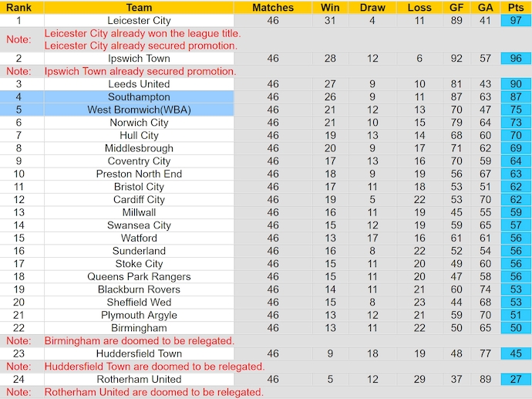This screenshot has height=399, width=532.
Task: Click the Team column header
Action: pos(139,8)
